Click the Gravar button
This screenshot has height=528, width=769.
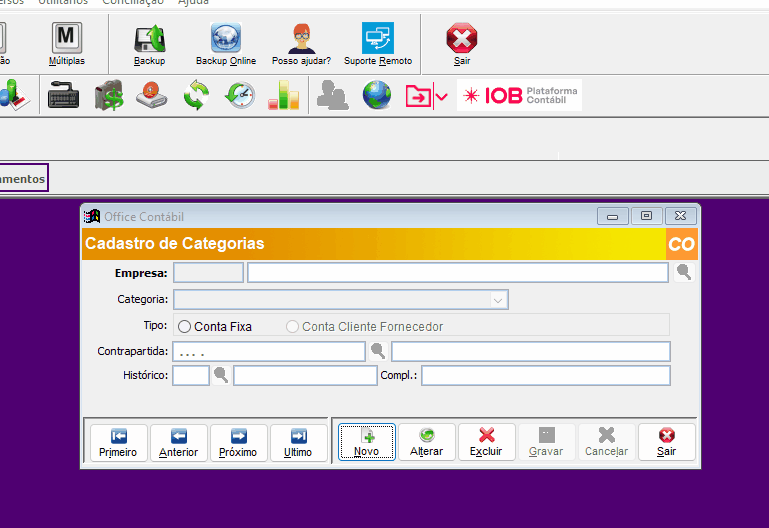point(546,442)
